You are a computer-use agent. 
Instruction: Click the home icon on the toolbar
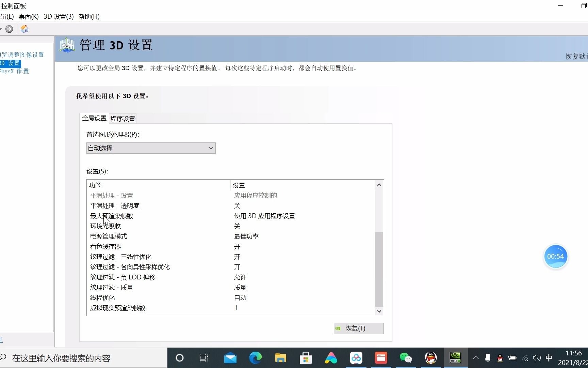pyautogui.click(x=24, y=29)
